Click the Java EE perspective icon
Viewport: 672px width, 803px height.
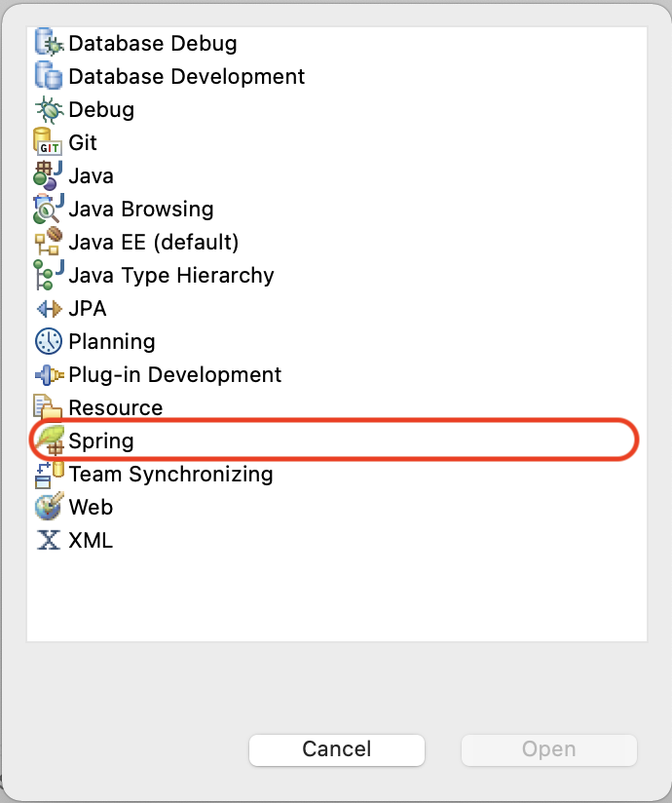(49, 242)
